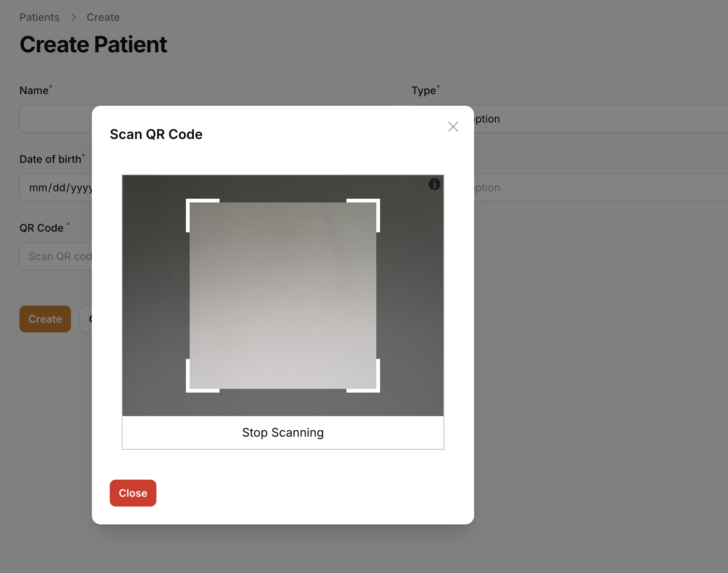728x573 pixels.
Task: Open the Type select dropdown
Action: coord(601,119)
